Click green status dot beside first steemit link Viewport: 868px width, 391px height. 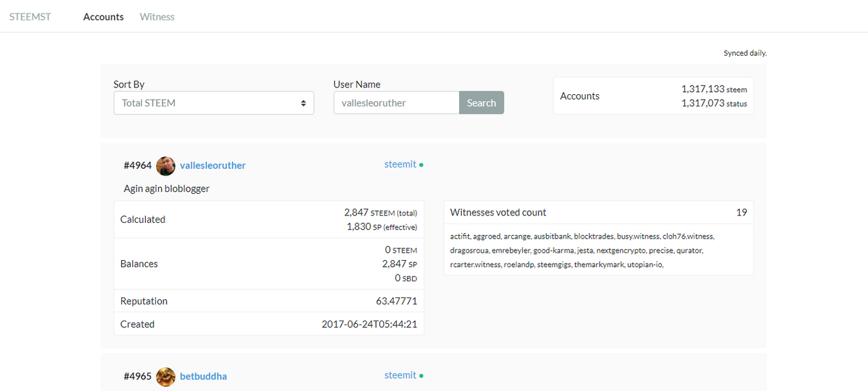(421, 165)
